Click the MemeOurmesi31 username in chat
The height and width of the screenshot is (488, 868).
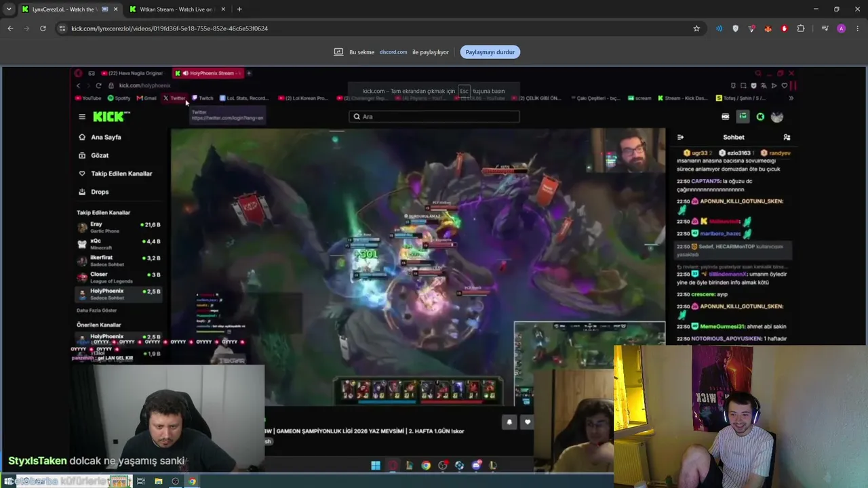pyautogui.click(x=723, y=327)
